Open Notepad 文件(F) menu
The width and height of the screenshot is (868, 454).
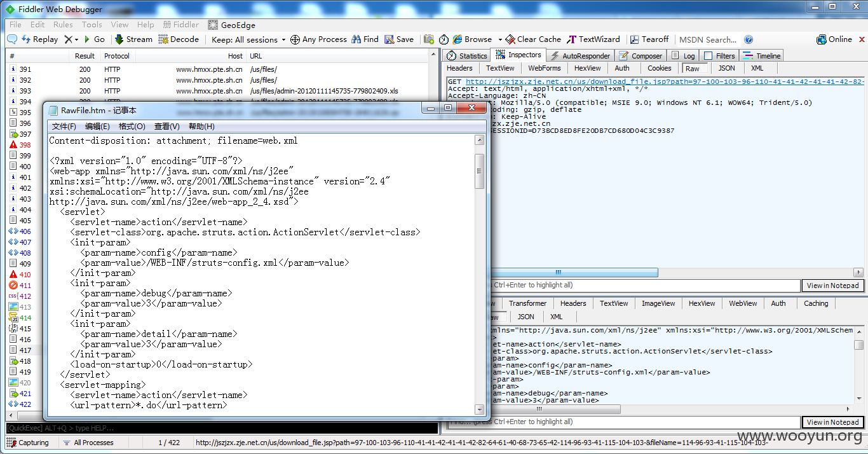coord(64,127)
